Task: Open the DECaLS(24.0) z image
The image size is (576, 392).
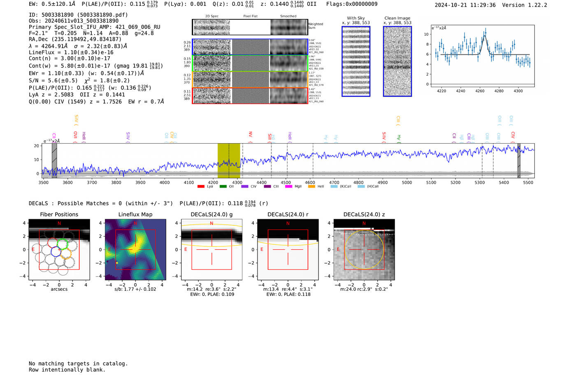Action: 364,249
